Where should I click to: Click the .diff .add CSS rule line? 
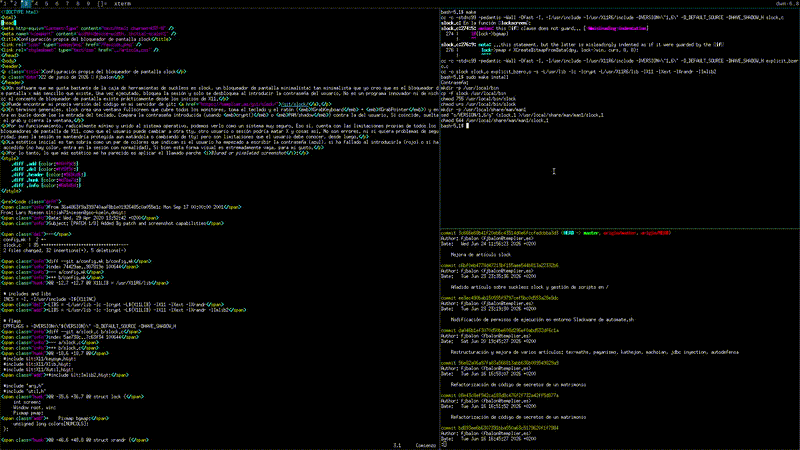45,164
